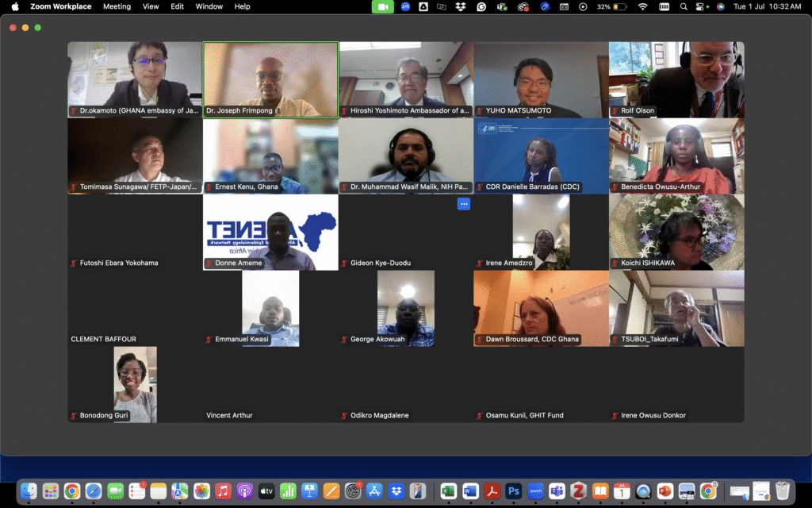812x508 pixels.
Task: Open the Wi-Fi status menu
Action: coord(642,6)
